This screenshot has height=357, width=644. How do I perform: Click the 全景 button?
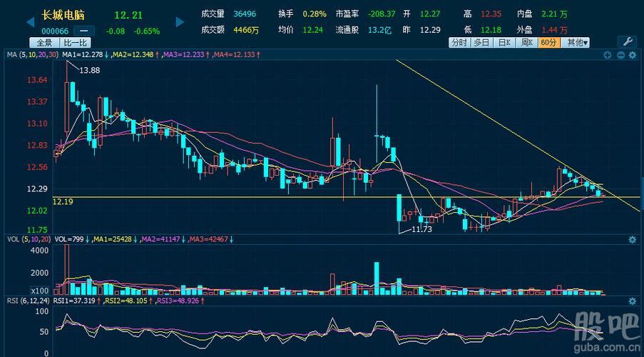coord(44,43)
